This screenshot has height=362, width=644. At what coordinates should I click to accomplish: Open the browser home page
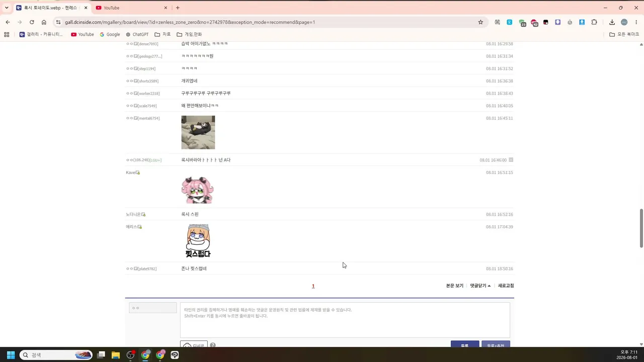(x=44, y=22)
